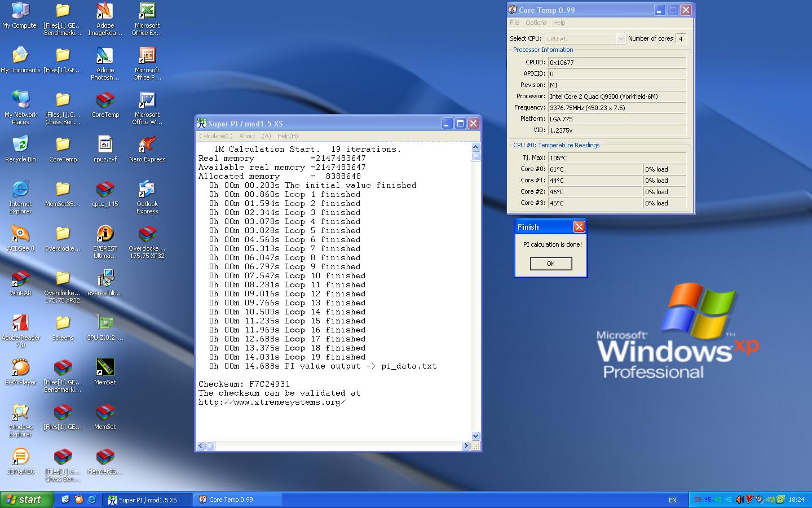This screenshot has width=812, height=508.
Task: Select the Outlook Express shortcut
Action: point(147,196)
